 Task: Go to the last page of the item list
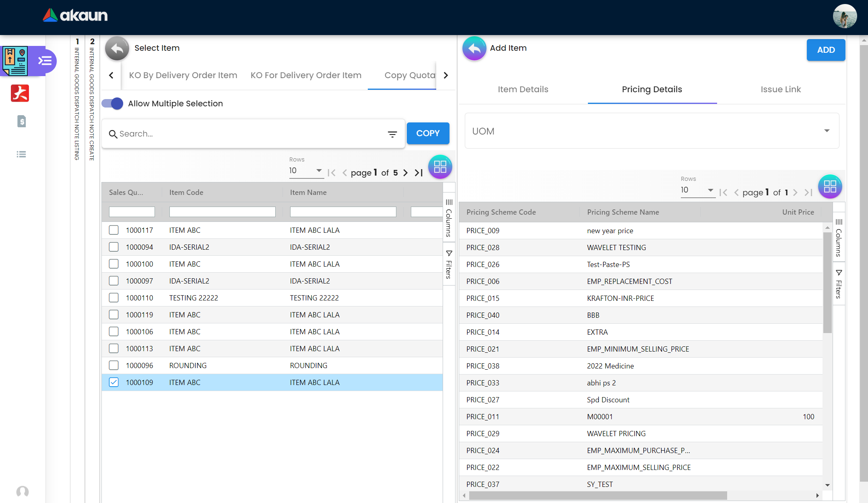[x=419, y=173]
